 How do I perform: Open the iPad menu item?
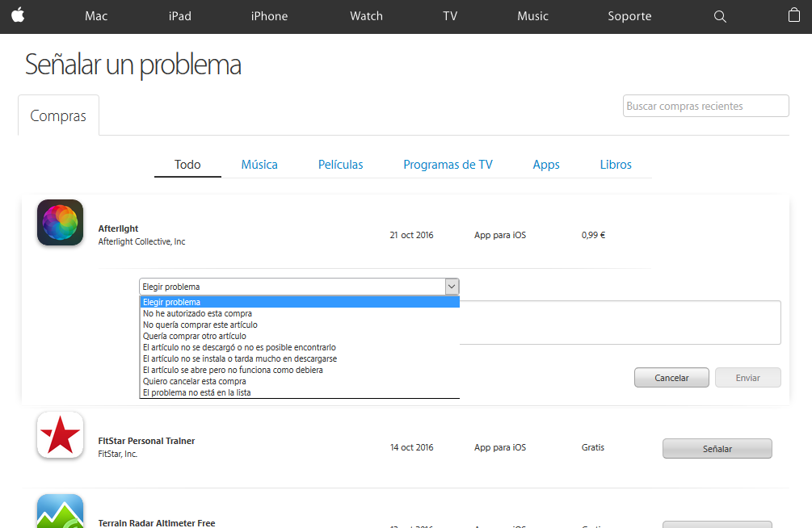180,16
